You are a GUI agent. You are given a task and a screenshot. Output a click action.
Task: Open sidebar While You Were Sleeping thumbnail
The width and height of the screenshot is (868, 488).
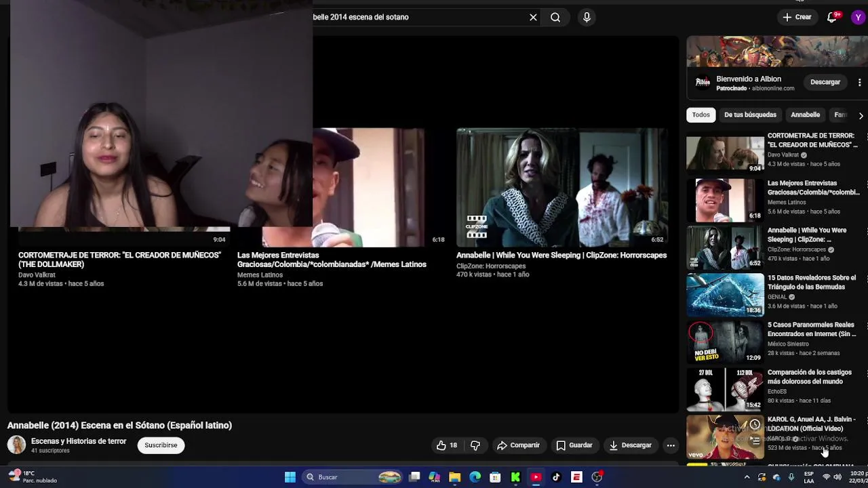[x=725, y=248]
